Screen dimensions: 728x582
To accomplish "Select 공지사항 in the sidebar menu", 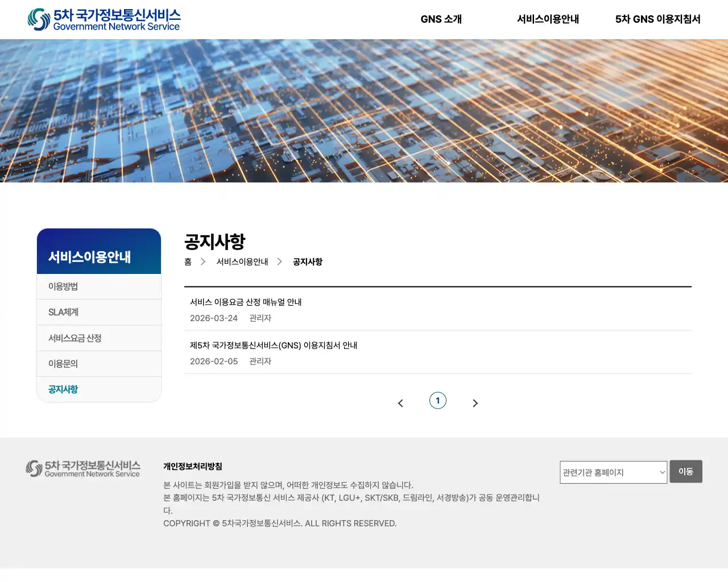I will pyautogui.click(x=63, y=389).
